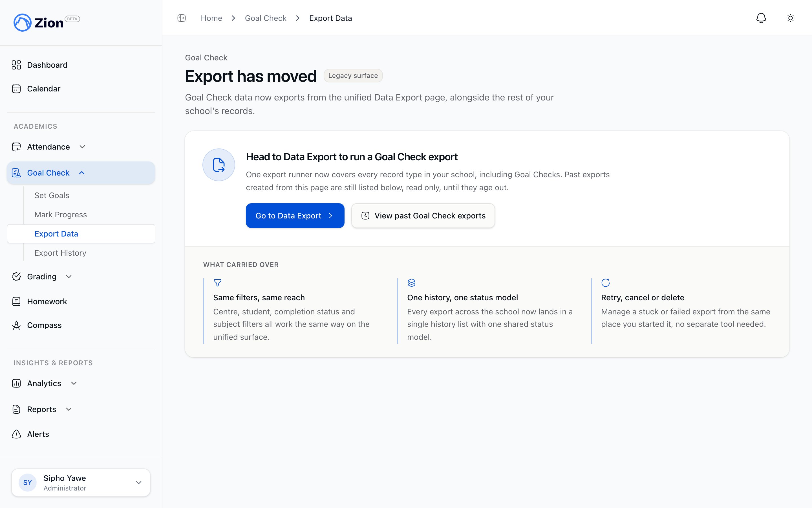Click the Calendar icon in sidebar
812x508 pixels.
pyautogui.click(x=16, y=89)
